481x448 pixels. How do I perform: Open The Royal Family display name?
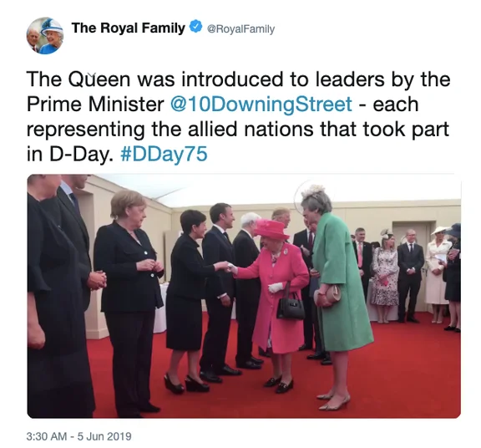click(129, 28)
